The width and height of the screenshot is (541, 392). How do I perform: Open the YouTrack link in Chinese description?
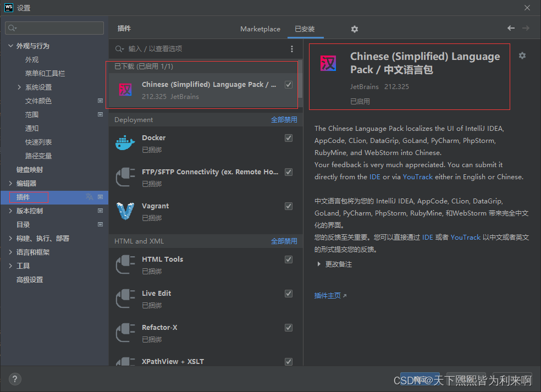pos(466,237)
